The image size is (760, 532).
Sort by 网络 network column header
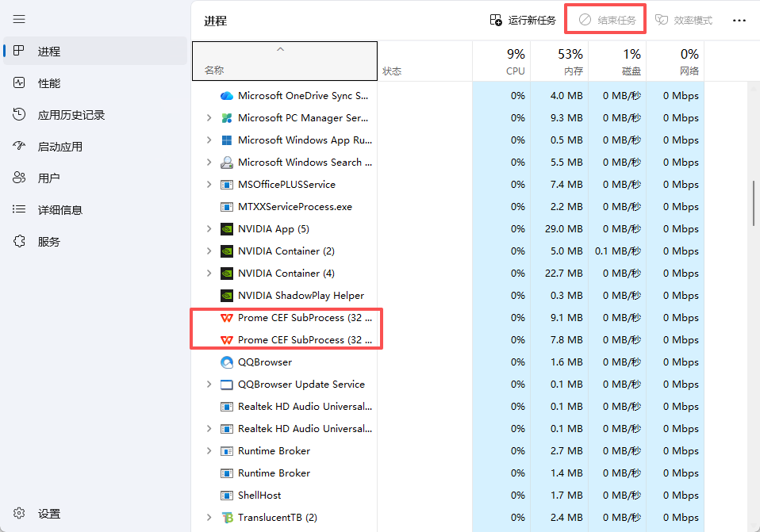[675, 60]
